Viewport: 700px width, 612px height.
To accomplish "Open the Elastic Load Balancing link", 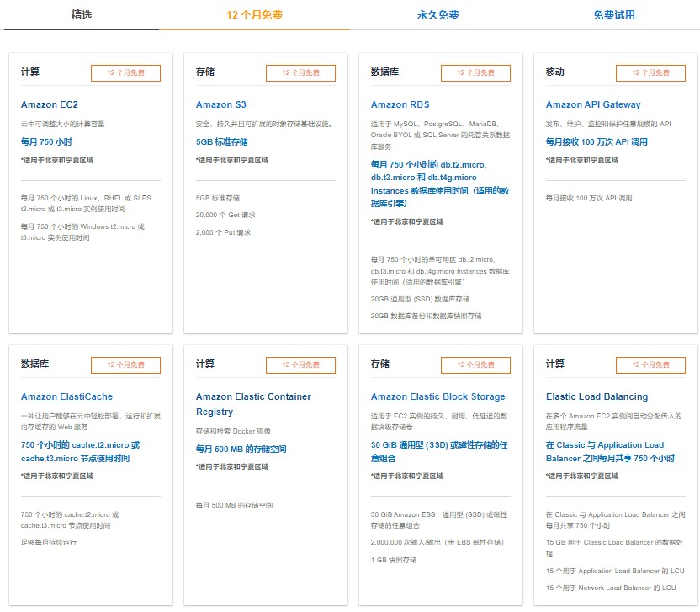I will pos(597,396).
